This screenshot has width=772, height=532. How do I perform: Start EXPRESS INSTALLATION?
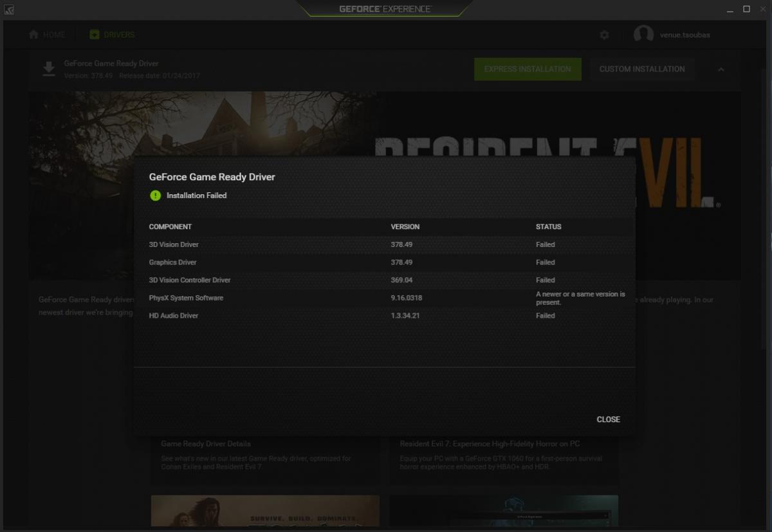528,69
